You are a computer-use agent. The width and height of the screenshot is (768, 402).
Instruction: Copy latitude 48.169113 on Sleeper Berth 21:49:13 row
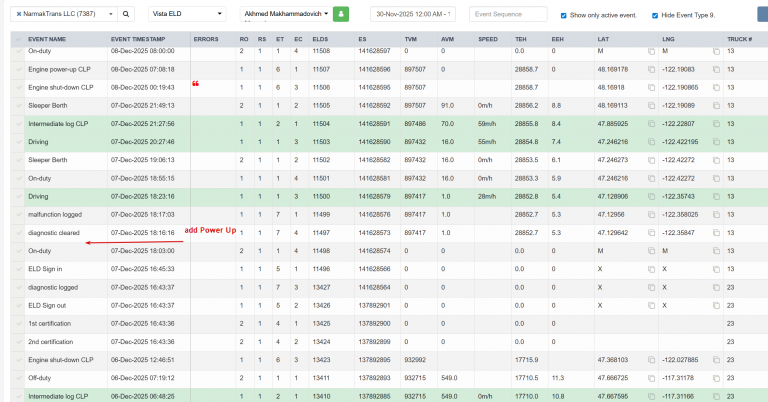(x=651, y=106)
